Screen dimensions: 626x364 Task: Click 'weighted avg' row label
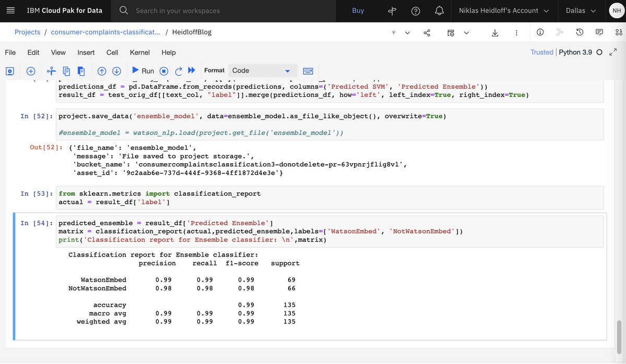coord(101,322)
